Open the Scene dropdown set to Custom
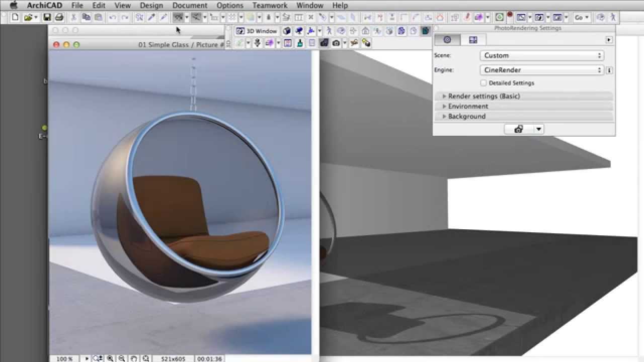The height and width of the screenshot is (362, 644). [542, 55]
